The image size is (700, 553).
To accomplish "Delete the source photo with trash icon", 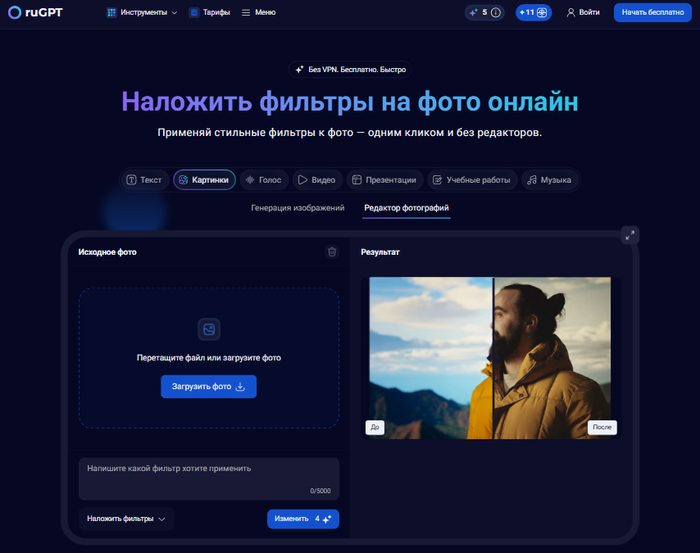I will click(332, 252).
